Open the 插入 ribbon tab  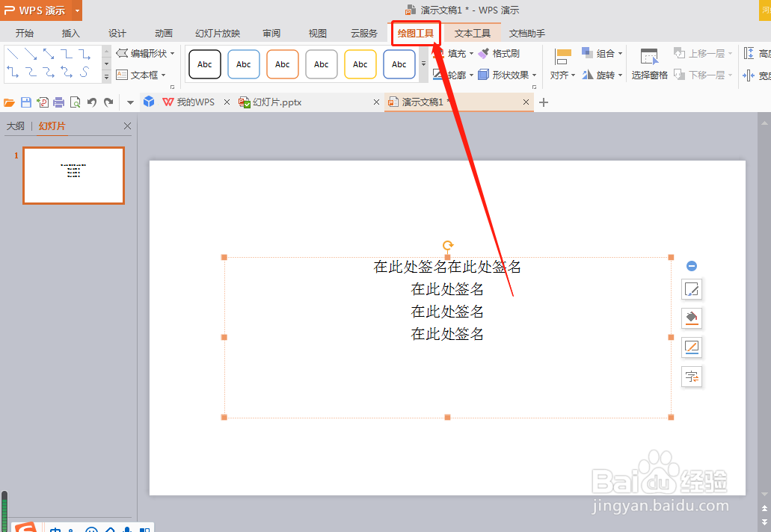(71, 33)
